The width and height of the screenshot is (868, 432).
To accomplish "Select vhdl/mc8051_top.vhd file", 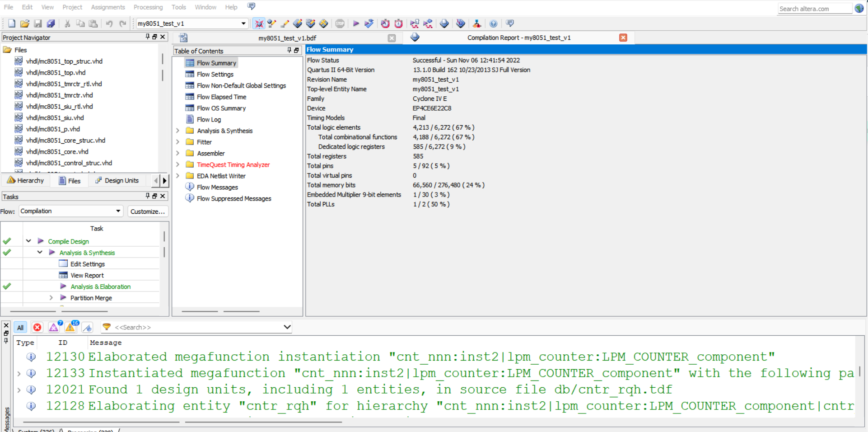I will pyautogui.click(x=56, y=72).
